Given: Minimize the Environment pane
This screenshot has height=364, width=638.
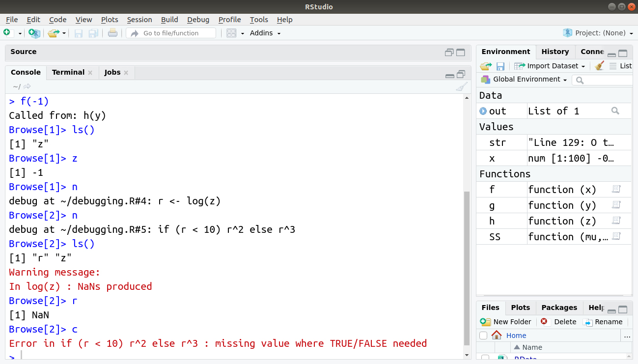Looking at the screenshot, I should point(611,55).
